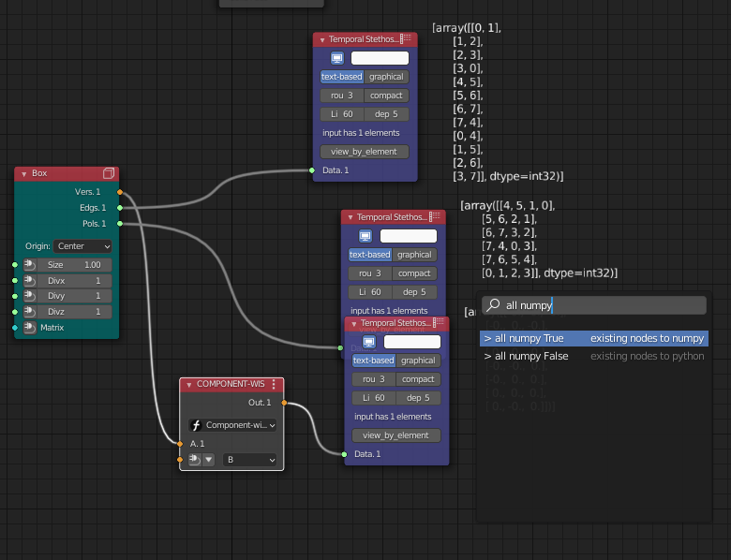Select graphical mode on Pols Stethoscope
Image resolution: width=731 pixels, height=560 pixels.
point(414,255)
